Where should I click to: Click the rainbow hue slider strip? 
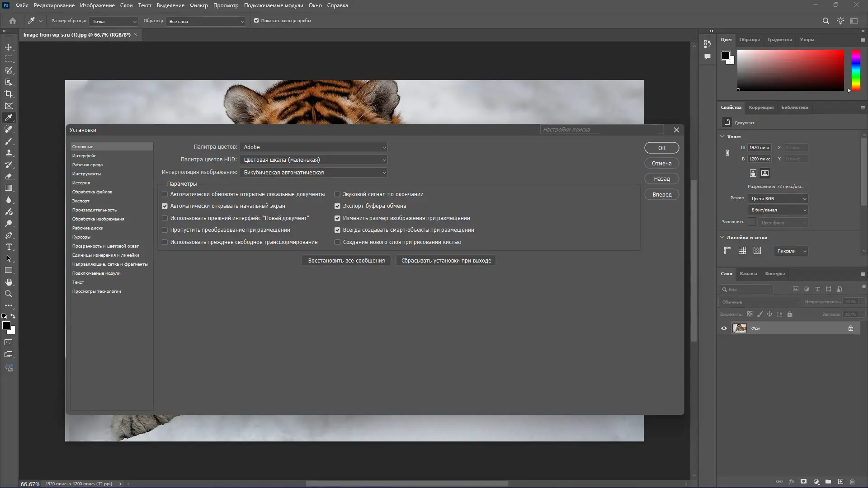pyautogui.click(x=856, y=70)
